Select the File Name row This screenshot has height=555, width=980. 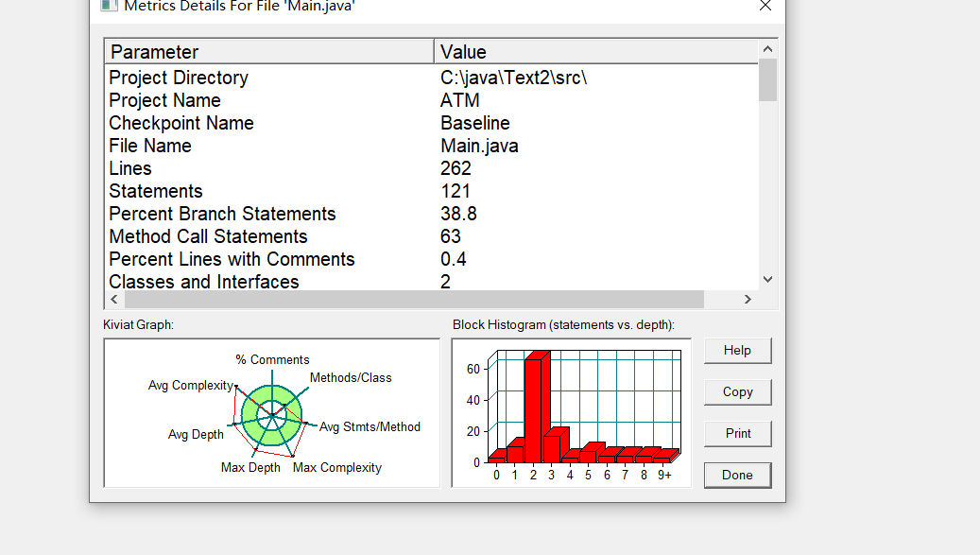[432, 146]
